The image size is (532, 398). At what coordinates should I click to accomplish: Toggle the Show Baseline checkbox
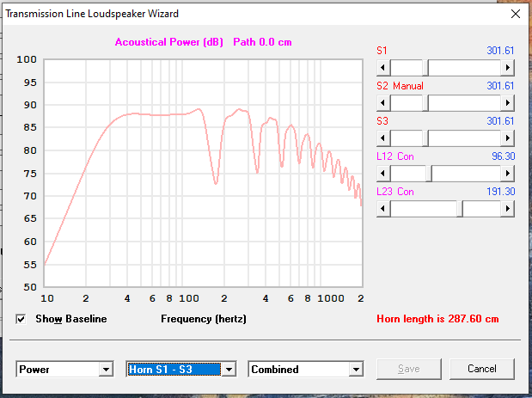(21, 319)
